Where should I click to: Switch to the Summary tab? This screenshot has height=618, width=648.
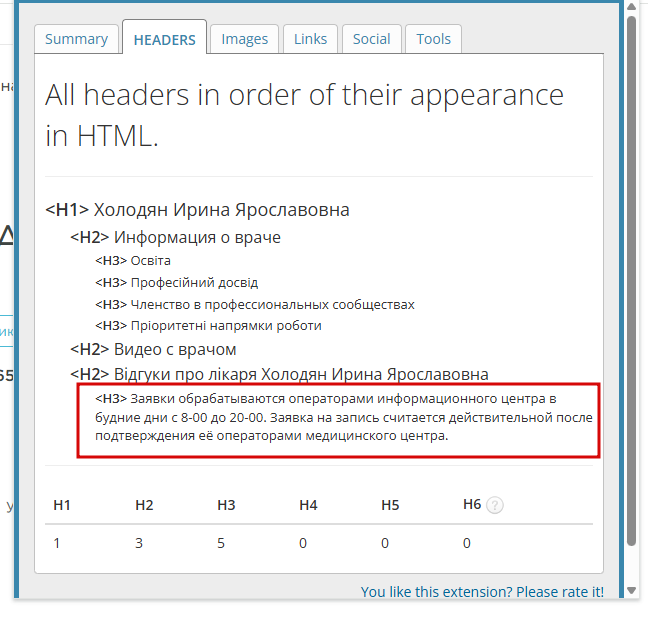[76, 39]
